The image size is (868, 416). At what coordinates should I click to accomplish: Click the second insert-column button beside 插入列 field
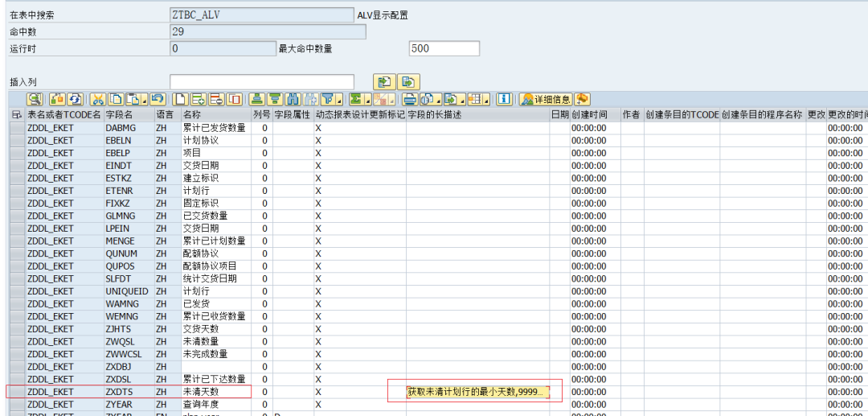(x=408, y=82)
